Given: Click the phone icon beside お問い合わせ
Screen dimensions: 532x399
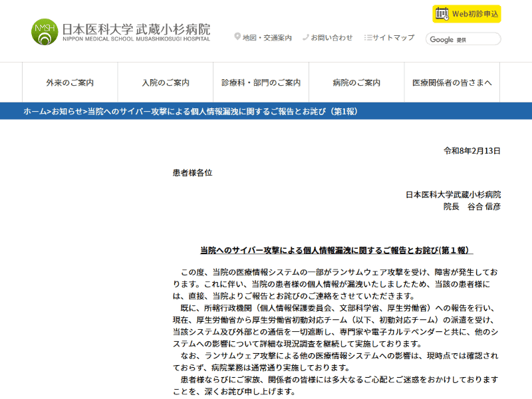Looking at the screenshot, I should tap(306, 37).
